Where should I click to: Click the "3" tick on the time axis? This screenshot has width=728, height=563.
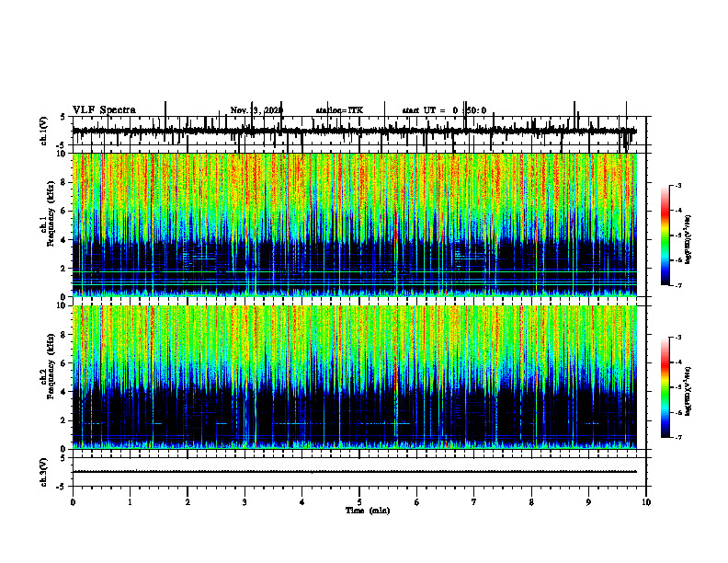(x=245, y=502)
